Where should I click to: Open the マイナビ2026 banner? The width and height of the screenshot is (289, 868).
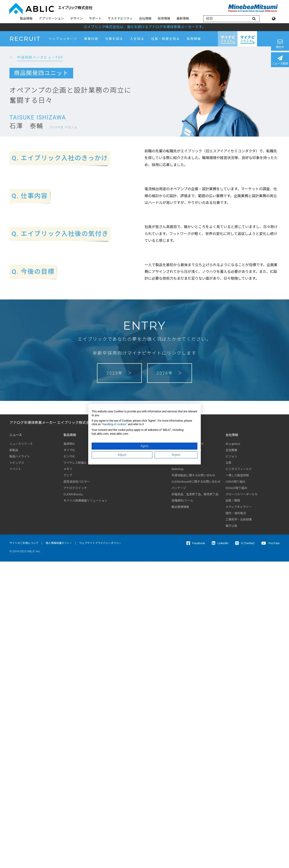[x=247, y=39]
